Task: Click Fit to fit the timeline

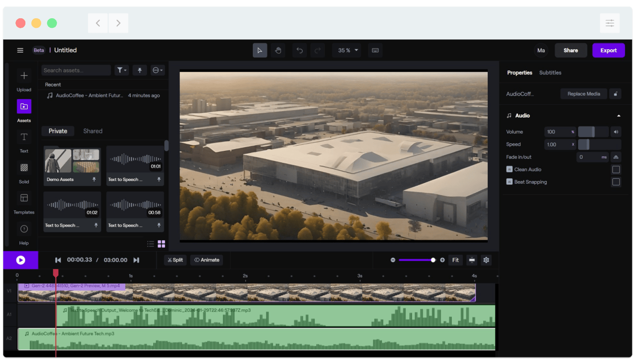Action: 455,260
